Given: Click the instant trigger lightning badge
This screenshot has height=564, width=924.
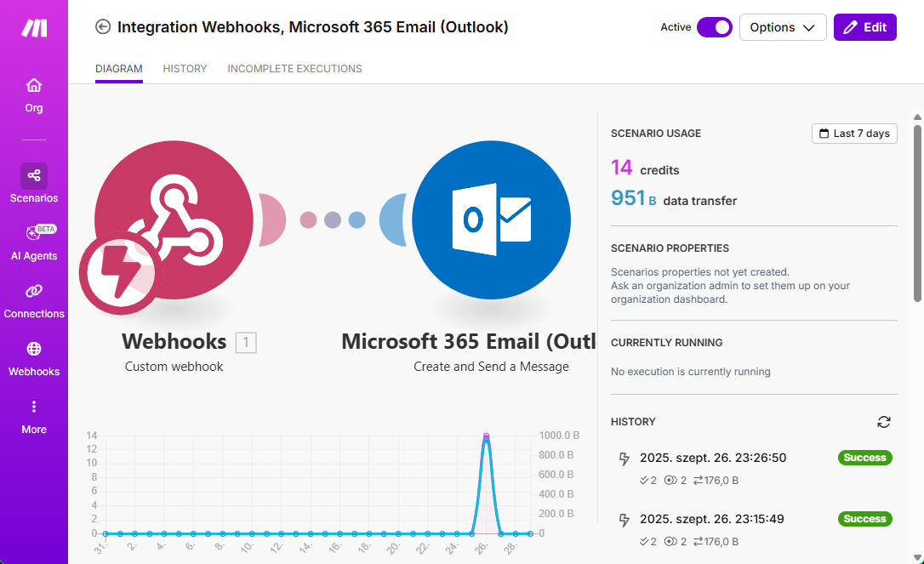Looking at the screenshot, I should (121, 272).
